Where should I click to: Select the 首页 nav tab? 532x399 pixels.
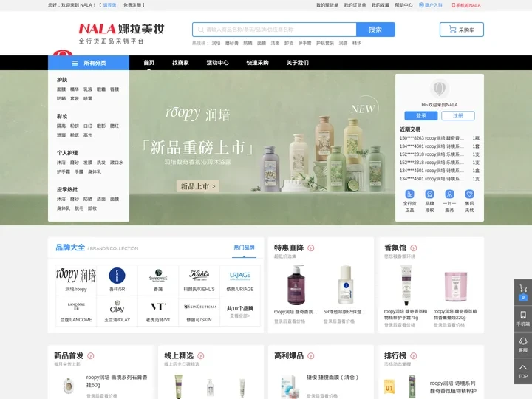(149, 63)
